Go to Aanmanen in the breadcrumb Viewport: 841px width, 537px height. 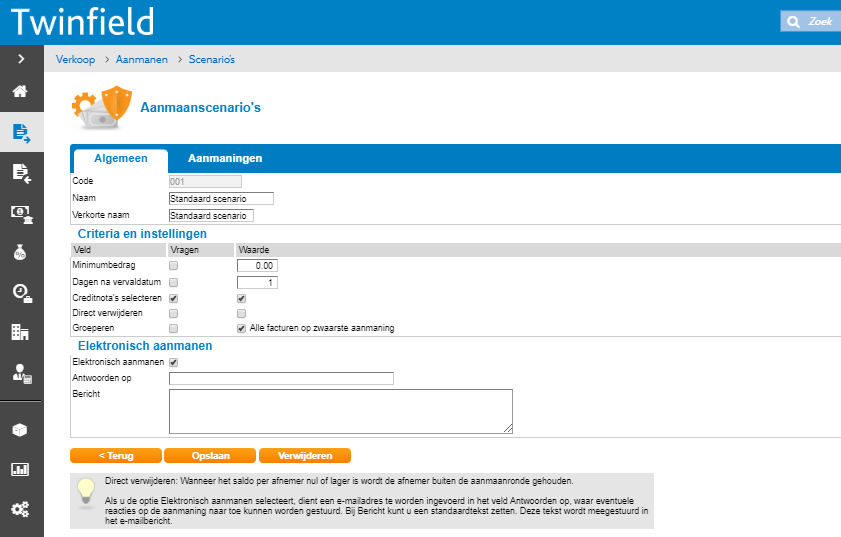[142, 60]
